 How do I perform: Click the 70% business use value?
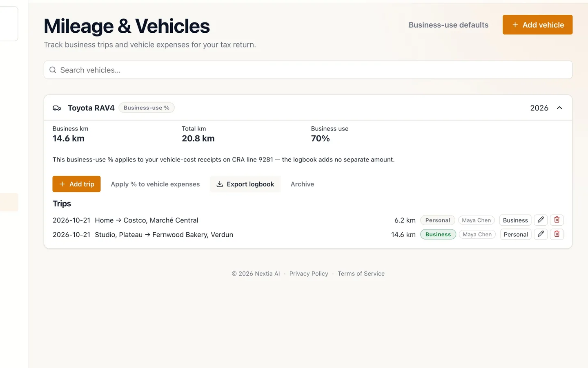(320, 138)
